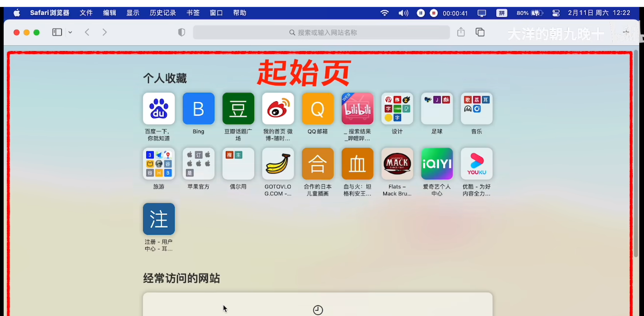This screenshot has width=644, height=316.
Task: Open the 注册 - 用户中心 favorite
Action: tap(159, 219)
